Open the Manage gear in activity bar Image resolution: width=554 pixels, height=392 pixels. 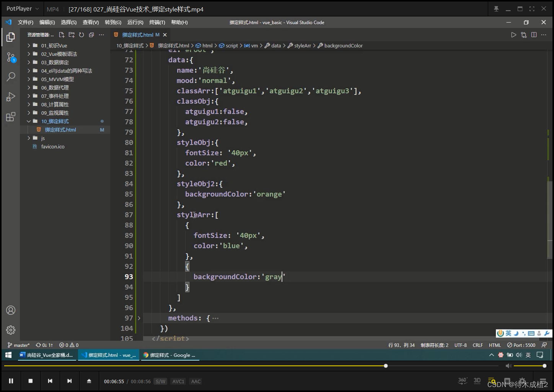pyautogui.click(x=11, y=330)
